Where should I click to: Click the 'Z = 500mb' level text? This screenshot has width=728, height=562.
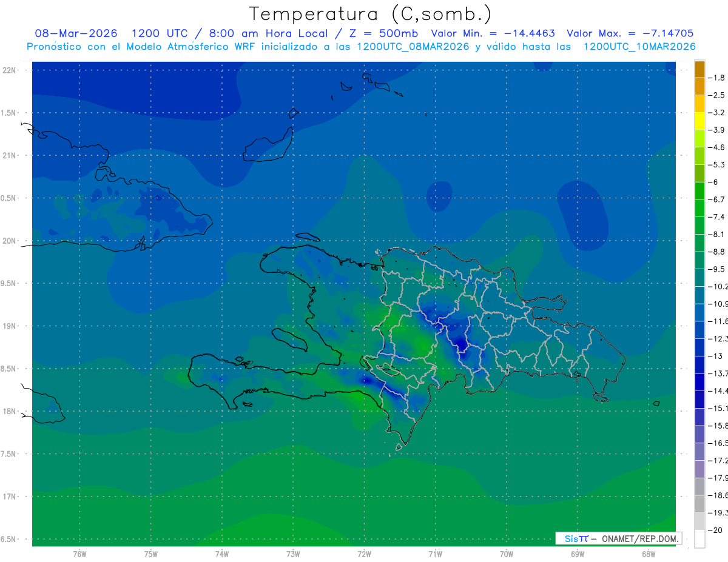tap(383, 33)
